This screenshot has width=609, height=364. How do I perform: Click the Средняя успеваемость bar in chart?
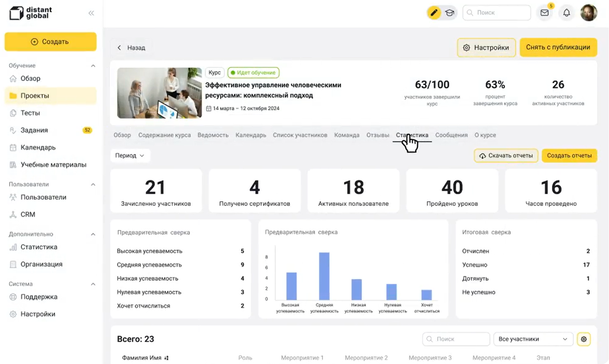point(324,276)
